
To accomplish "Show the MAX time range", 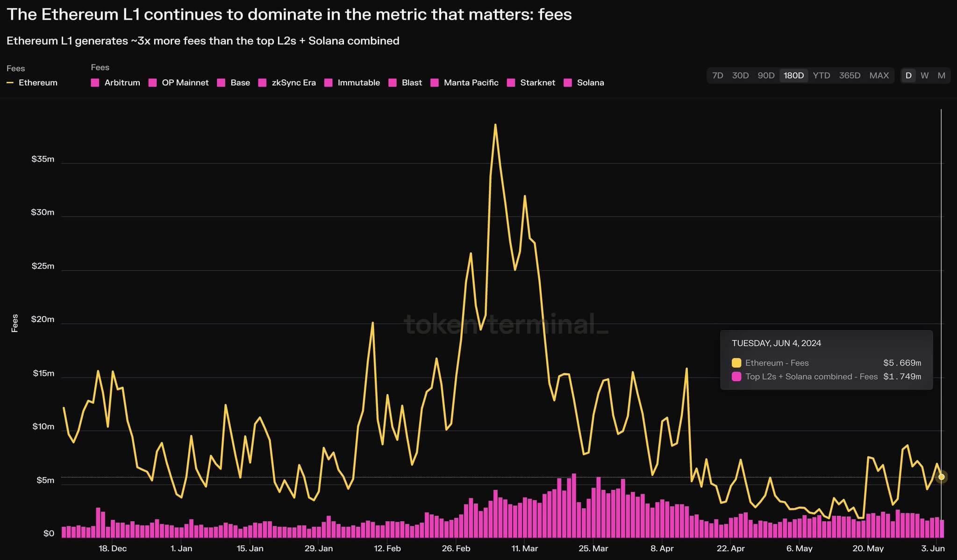I will click(x=879, y=75).
